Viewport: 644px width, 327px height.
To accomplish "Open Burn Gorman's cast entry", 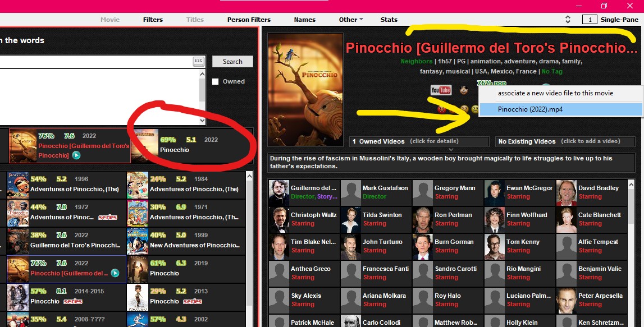I will [x=447, y=246].
